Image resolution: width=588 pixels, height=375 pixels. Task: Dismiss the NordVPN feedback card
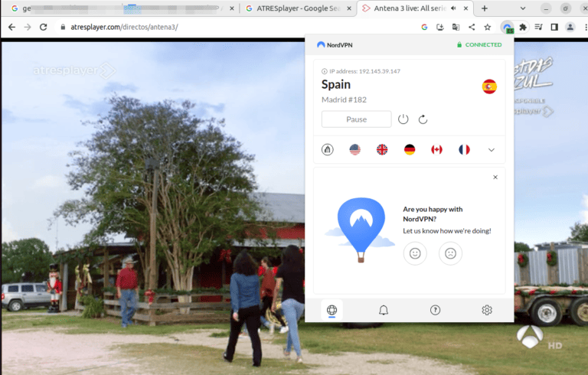point(495,178)
